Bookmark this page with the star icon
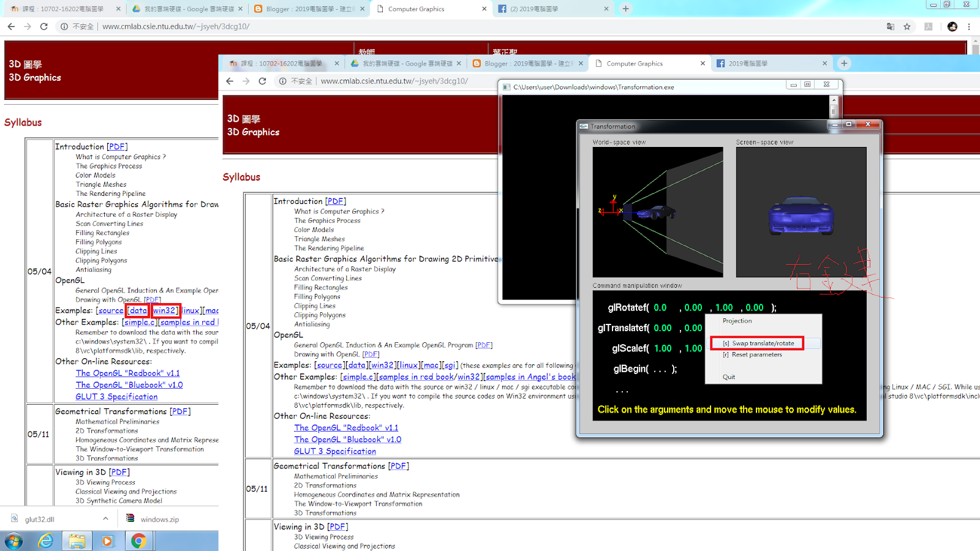The width and height of the screenshot is (980, 551). point(907,26)
